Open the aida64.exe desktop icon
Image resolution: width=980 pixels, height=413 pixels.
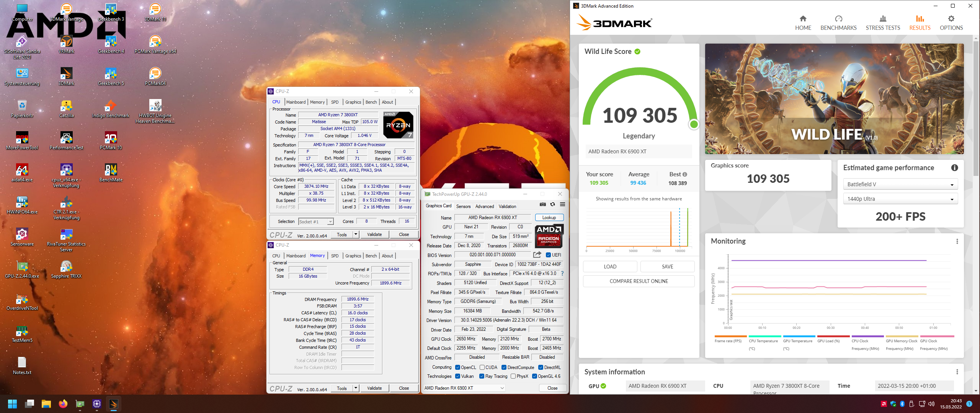pyautogui.click(x=22, y=173)
